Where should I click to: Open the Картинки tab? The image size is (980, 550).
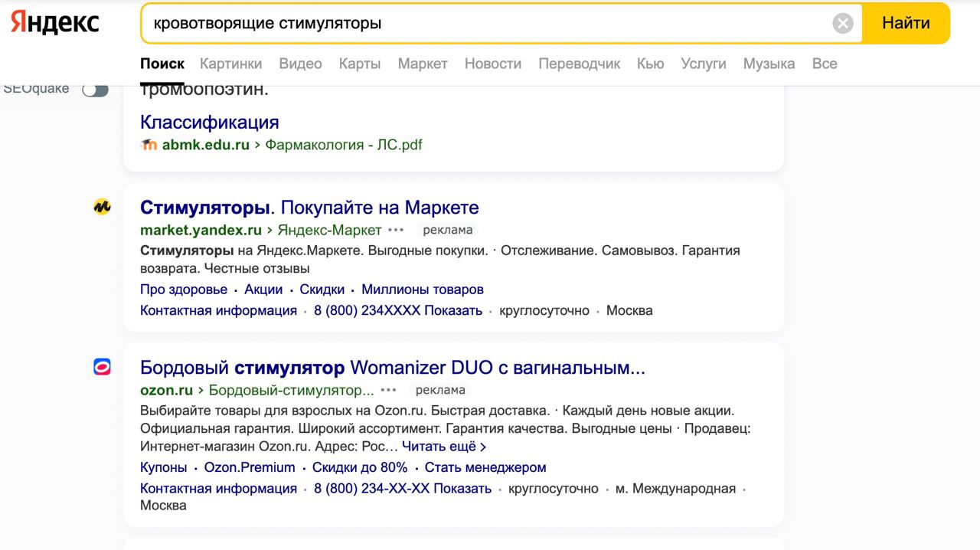tap(230, 64)
